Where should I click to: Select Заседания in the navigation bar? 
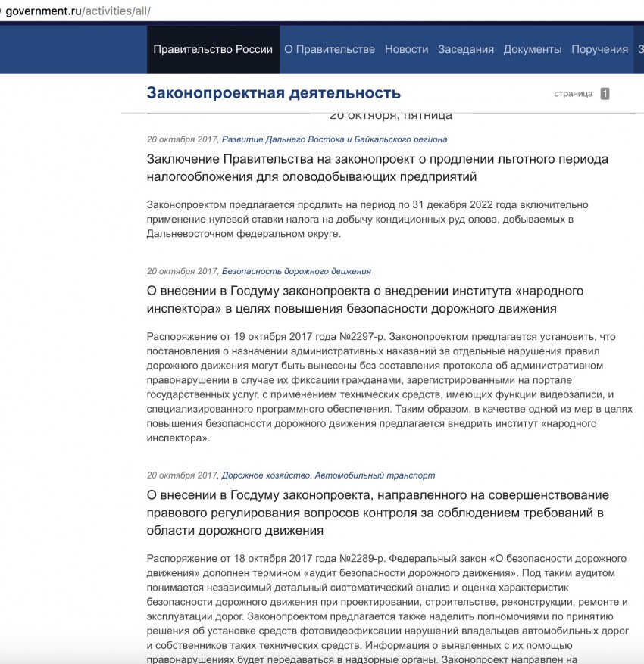point(466,49)
